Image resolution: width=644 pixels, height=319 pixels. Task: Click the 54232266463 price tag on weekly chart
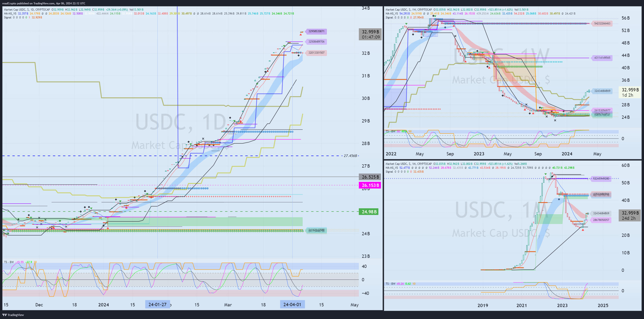(602, 23)
